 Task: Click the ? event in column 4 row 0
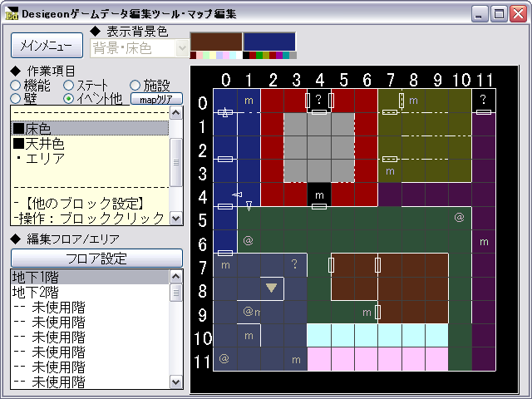318,99
